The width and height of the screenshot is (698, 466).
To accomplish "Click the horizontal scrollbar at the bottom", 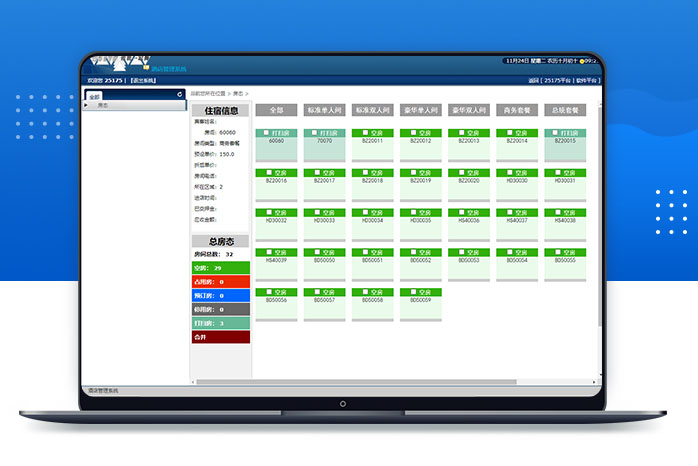I will 356,382.
